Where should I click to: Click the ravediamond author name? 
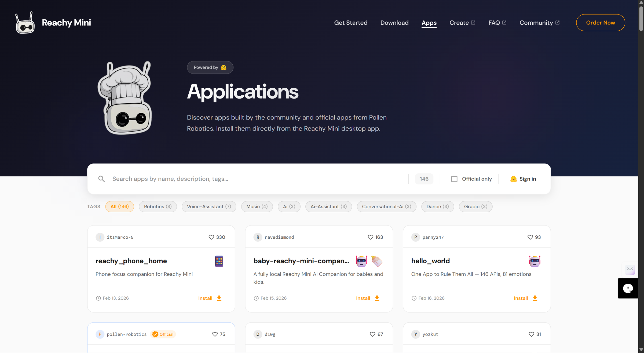[279, 237]
